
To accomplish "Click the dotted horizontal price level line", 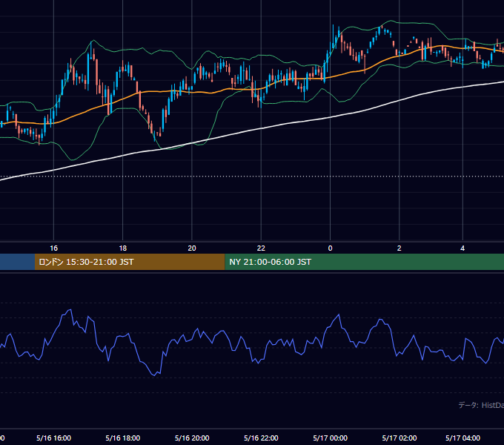I will coord(252,177).
